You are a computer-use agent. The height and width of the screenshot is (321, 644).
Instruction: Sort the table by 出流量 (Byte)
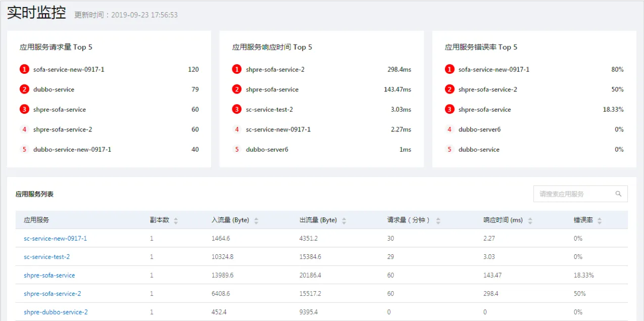pyautogui.click(x=344, y=220)
